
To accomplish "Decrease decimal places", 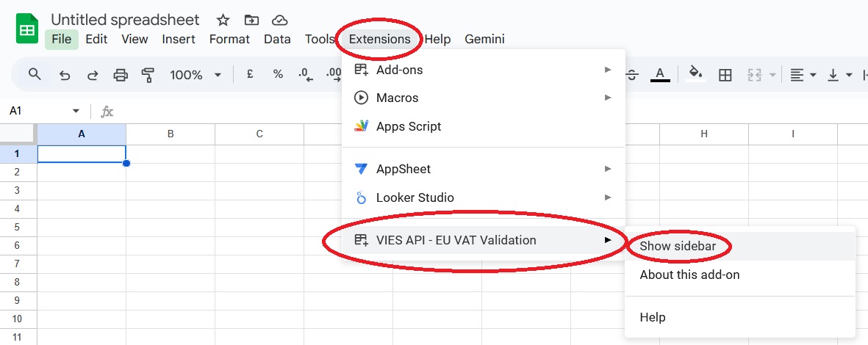I will point(306,75).
